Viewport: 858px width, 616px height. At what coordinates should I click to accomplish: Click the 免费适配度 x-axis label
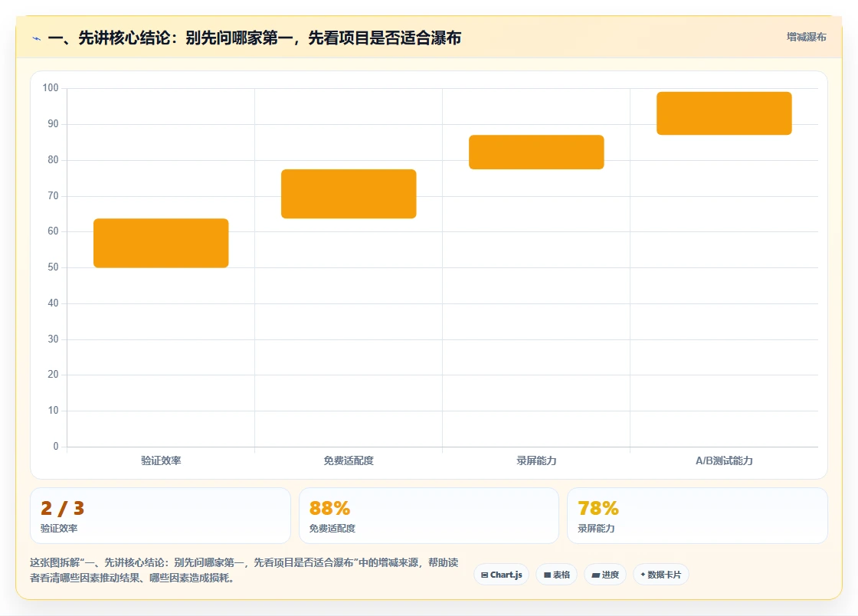pos(349,460)
